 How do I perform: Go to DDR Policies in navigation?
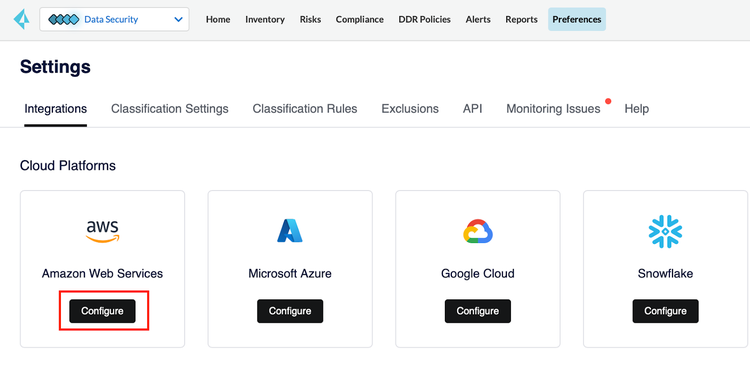425,20
